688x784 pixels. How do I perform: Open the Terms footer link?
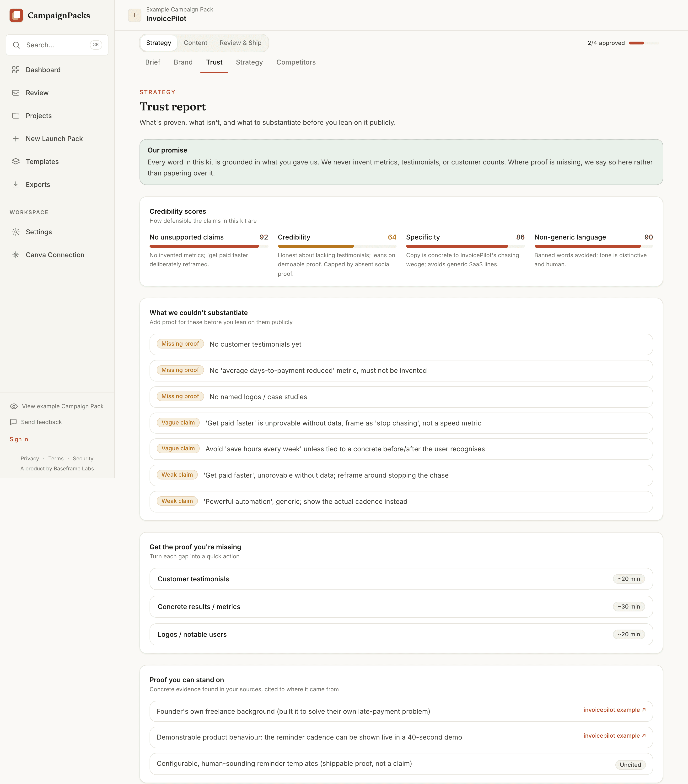(56, 458)
